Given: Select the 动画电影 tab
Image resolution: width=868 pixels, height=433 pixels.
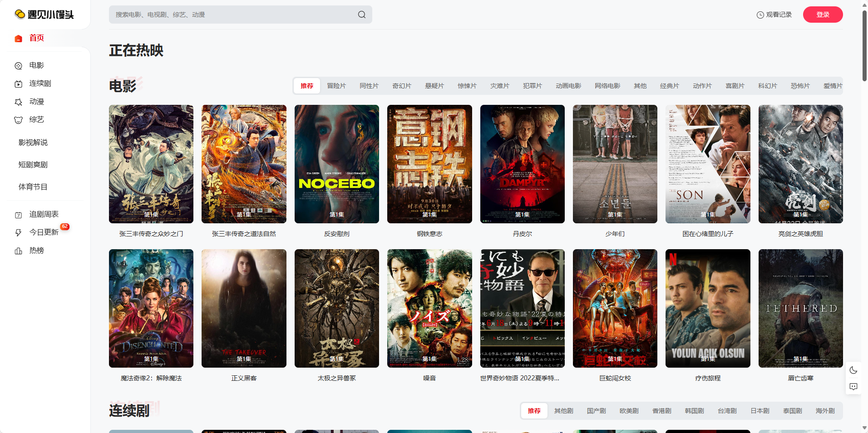Looking at the screenshot, I should (x=568, y=86).
